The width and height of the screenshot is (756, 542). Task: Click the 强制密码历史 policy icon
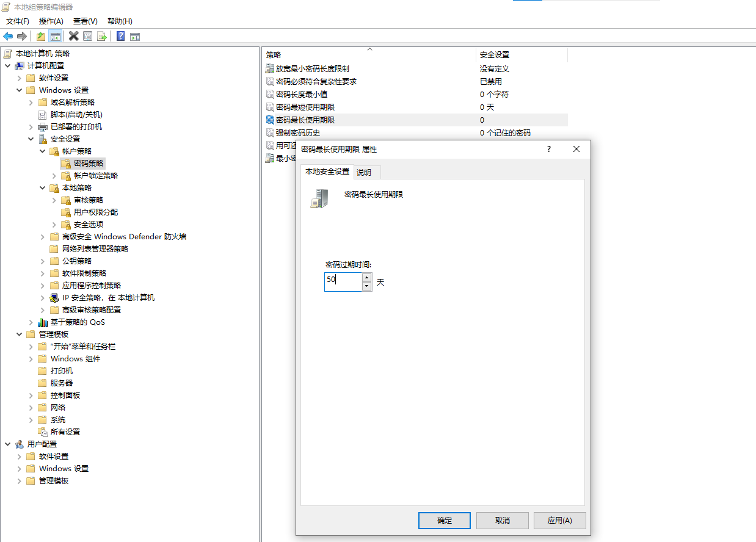tap(270, 132)
